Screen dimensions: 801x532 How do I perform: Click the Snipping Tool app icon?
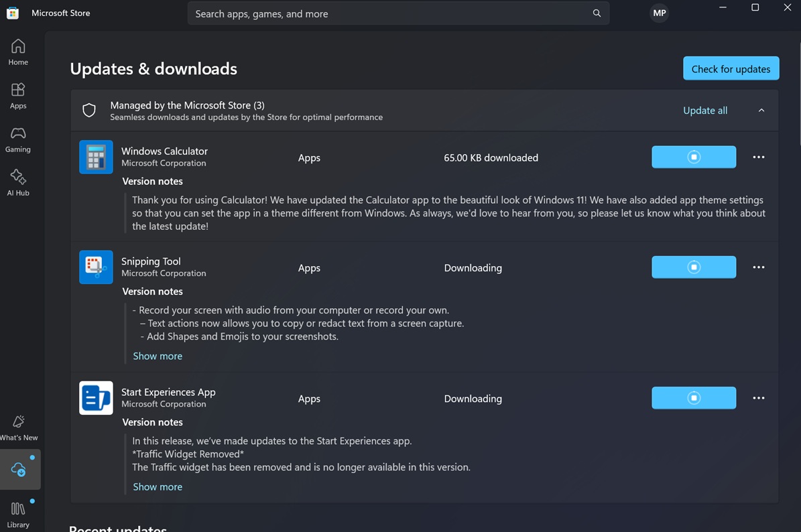click(96, 267)
